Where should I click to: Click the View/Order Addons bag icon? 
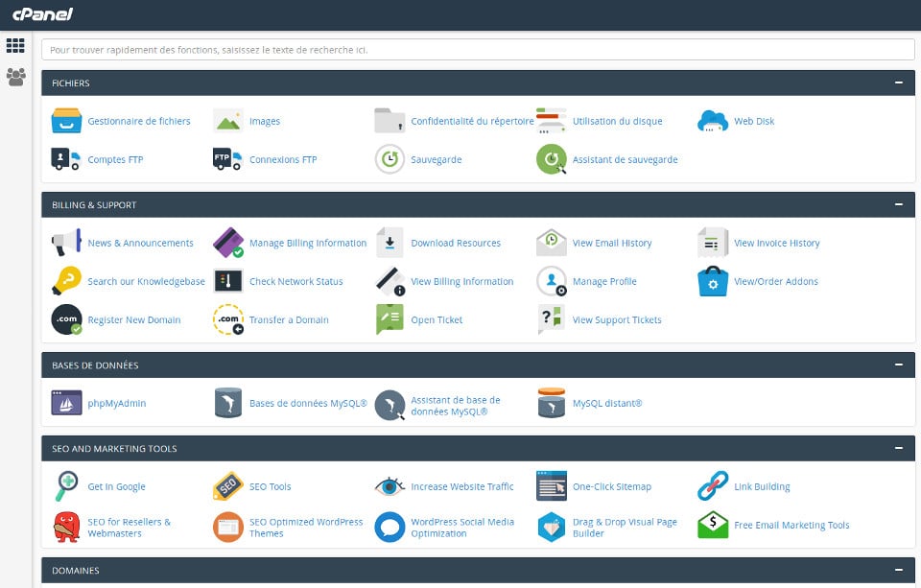coord(713,281)
